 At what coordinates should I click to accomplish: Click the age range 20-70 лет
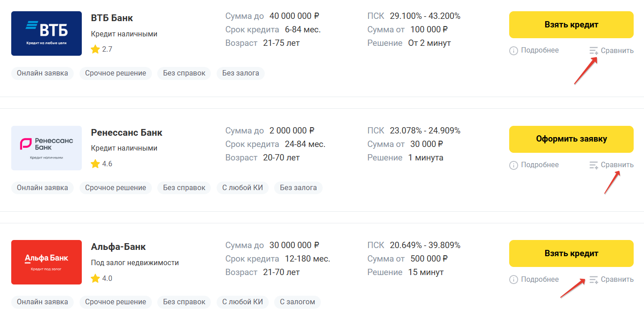281,158
